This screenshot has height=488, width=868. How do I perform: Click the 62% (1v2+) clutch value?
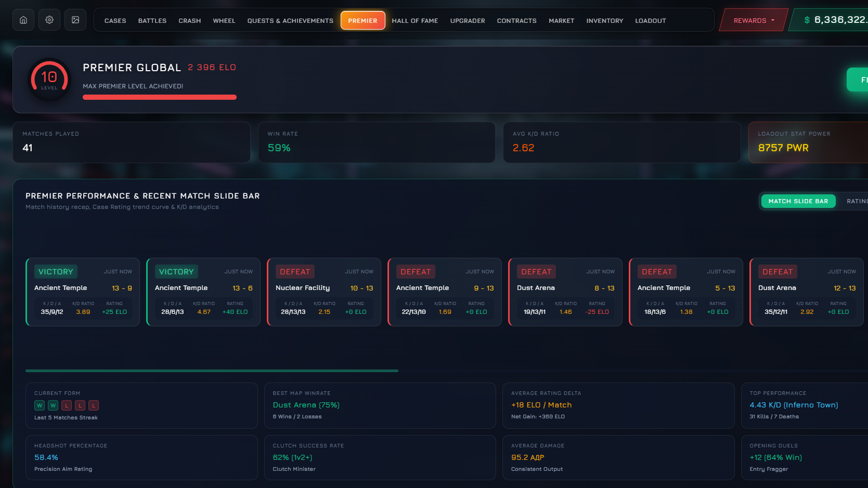(x=292, y=457)
